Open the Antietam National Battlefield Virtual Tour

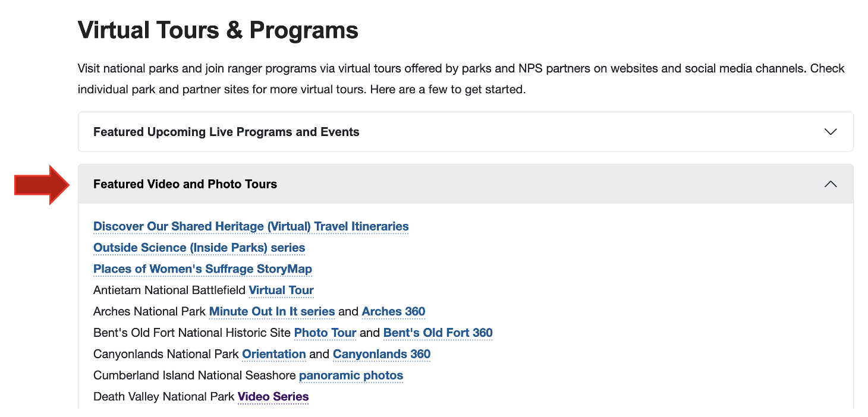[281, 290]
